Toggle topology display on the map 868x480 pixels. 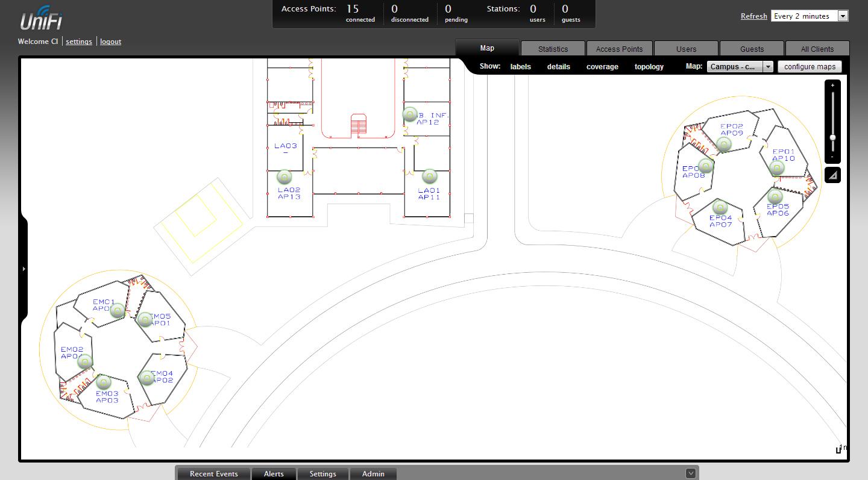click(649, 67)
